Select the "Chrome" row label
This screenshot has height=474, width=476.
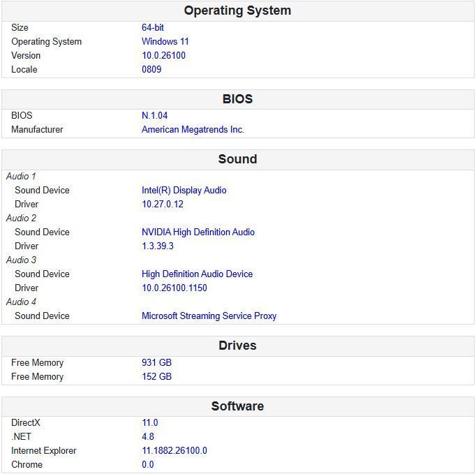point(27,465)
